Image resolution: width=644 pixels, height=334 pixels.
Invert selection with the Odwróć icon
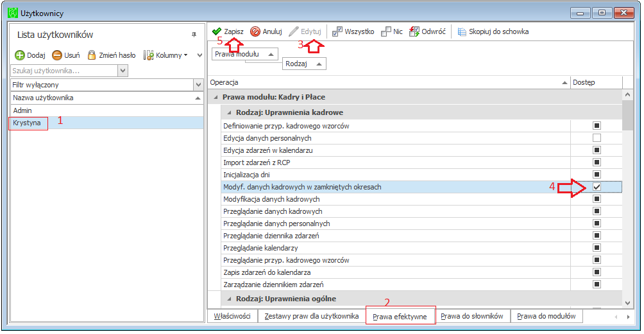[414, 31]
